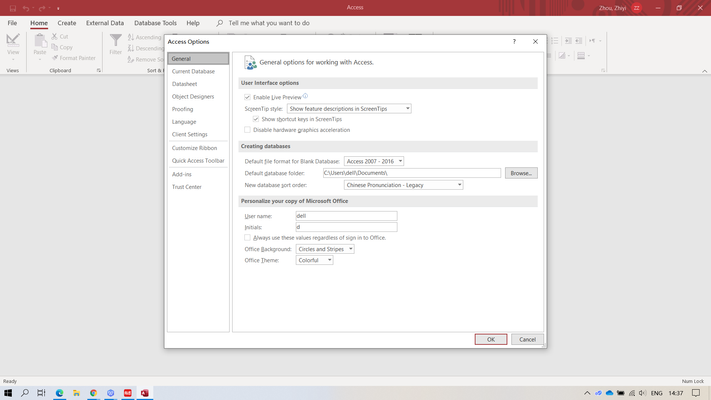This screenshot has width=711, height=400.
Task: Select Customize Ribbon category
Action: pyautogui.click(x=198, y=148)
